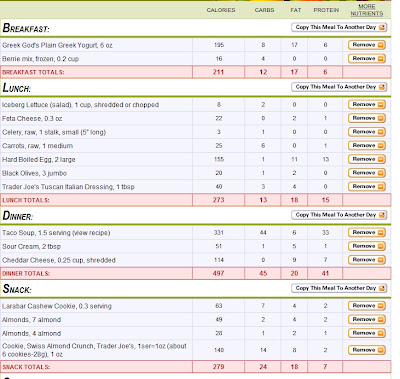Select Greek God's Plain Greek Yogurt text

(x=57, y=45)
